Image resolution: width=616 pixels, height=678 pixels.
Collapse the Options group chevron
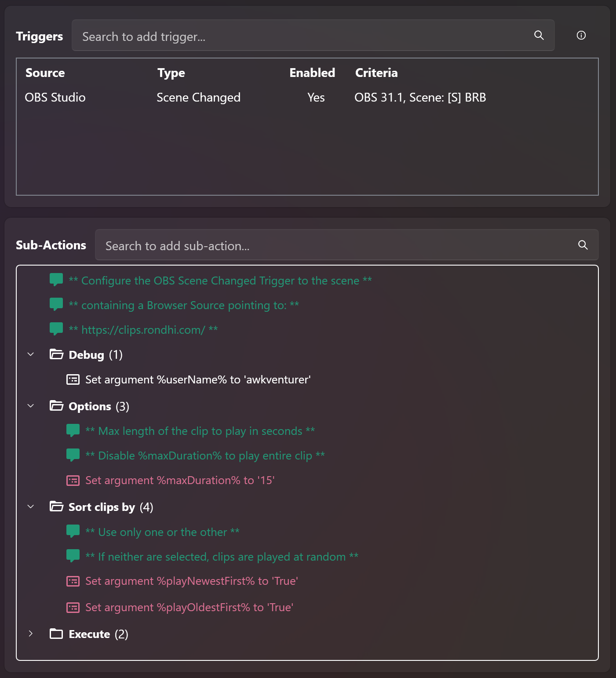31,406
